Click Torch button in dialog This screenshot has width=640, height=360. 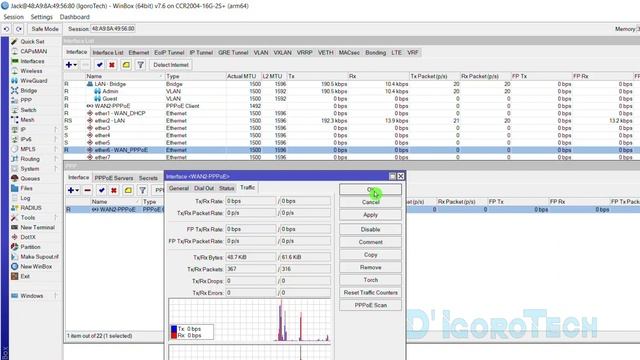pos(370,280)
